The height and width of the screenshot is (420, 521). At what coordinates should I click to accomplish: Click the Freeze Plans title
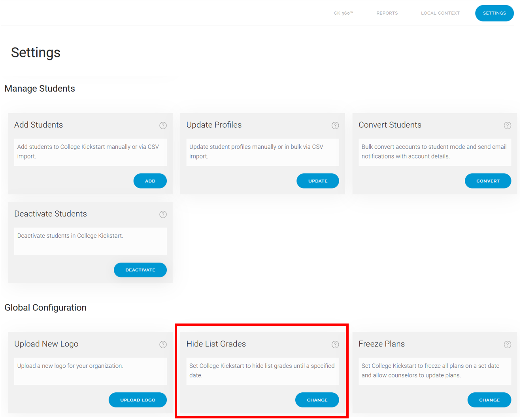[x=381, y=344]
